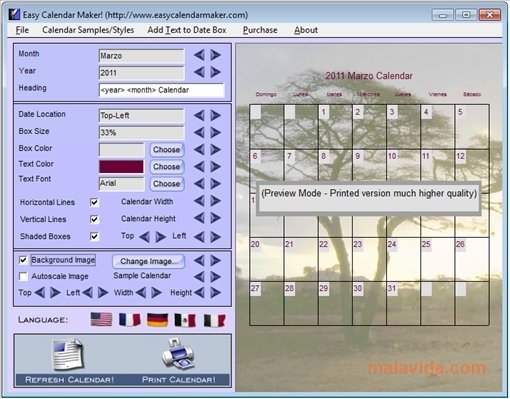This screenshot has height=399, width=510.
Task: Click the Change Image... button
Action: (148, 261)
